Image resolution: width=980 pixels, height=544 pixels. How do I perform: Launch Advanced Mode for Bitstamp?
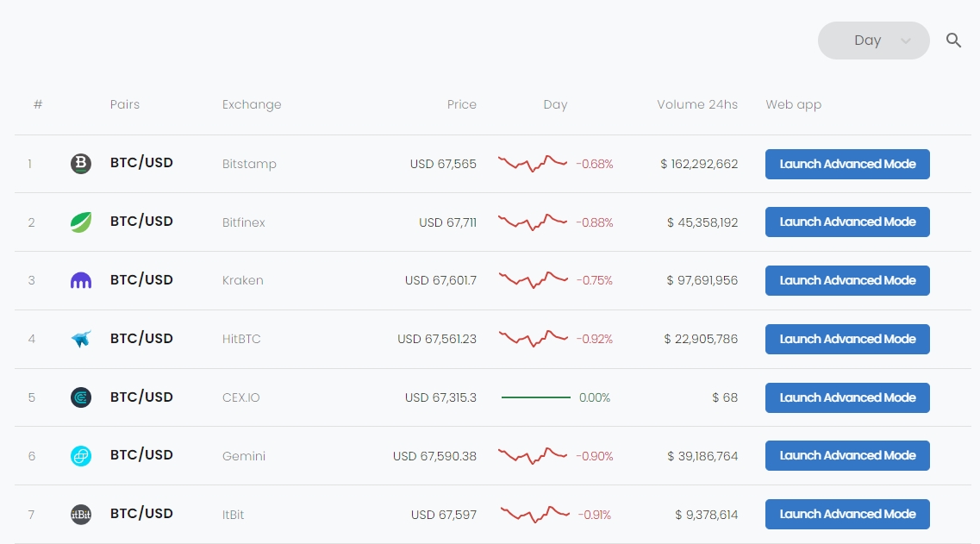(x=847, y=164)
